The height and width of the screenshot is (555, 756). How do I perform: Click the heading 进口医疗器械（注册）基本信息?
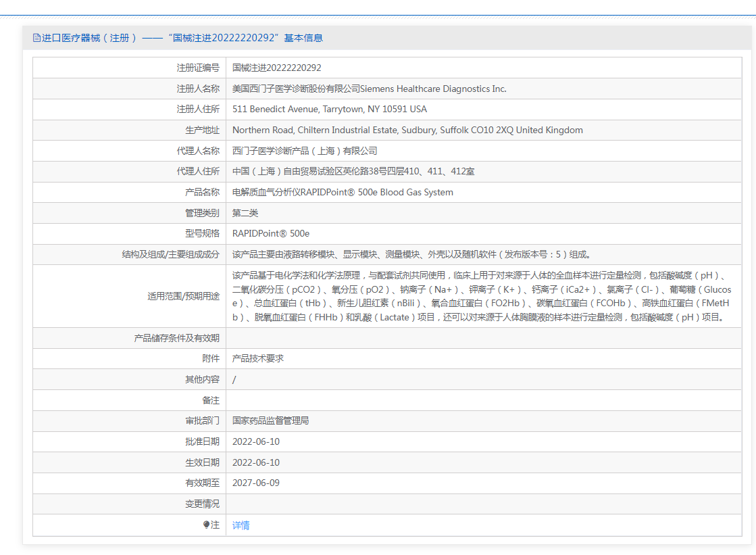point(182,38)
